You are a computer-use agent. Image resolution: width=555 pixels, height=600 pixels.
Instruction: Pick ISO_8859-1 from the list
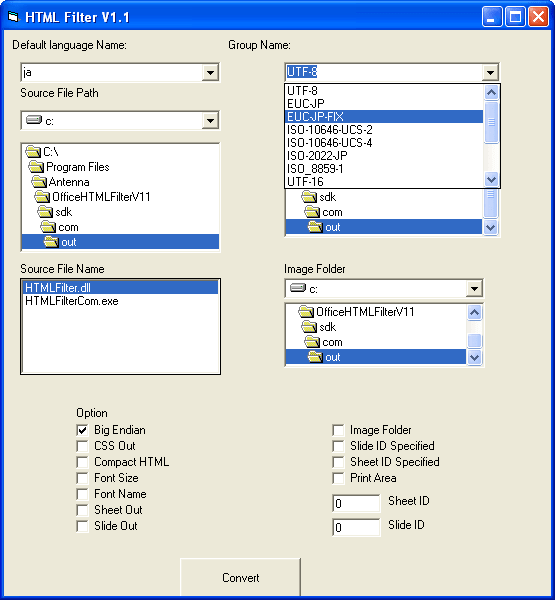(384, 169)
